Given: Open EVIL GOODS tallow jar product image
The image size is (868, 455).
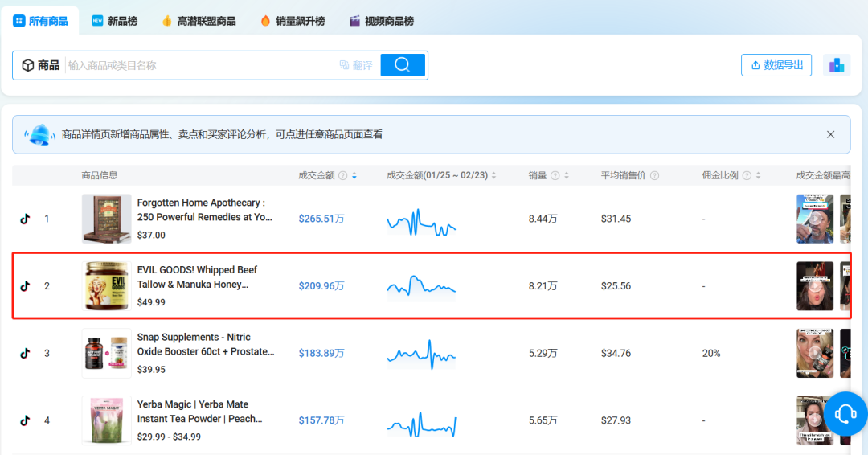Looking at the screenshot, I should [106, 285].
